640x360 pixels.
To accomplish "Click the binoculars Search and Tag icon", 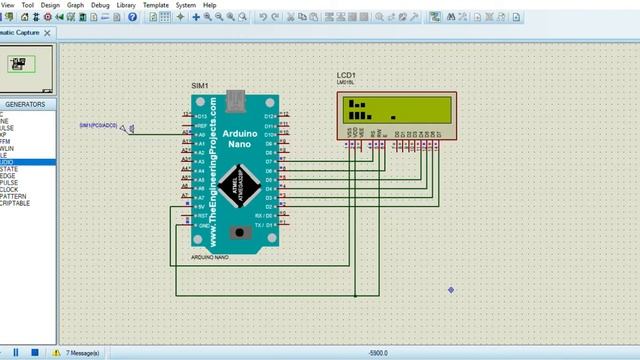I will [451, 17].
